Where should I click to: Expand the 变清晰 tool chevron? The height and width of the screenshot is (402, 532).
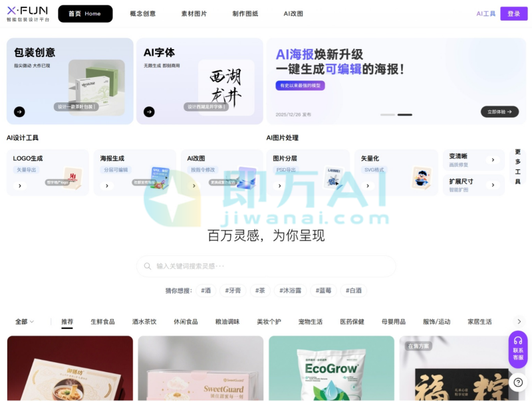[x=493, y=159]
